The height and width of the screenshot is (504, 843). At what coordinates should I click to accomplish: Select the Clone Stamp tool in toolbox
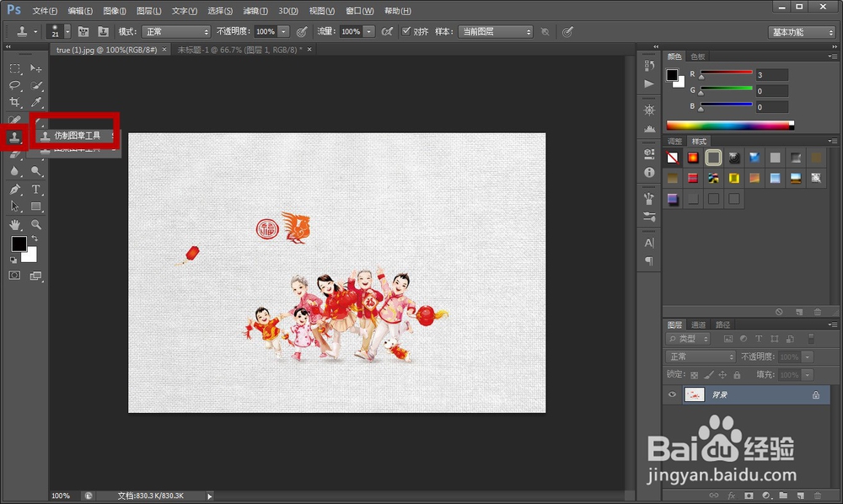(x=14, y=137)
